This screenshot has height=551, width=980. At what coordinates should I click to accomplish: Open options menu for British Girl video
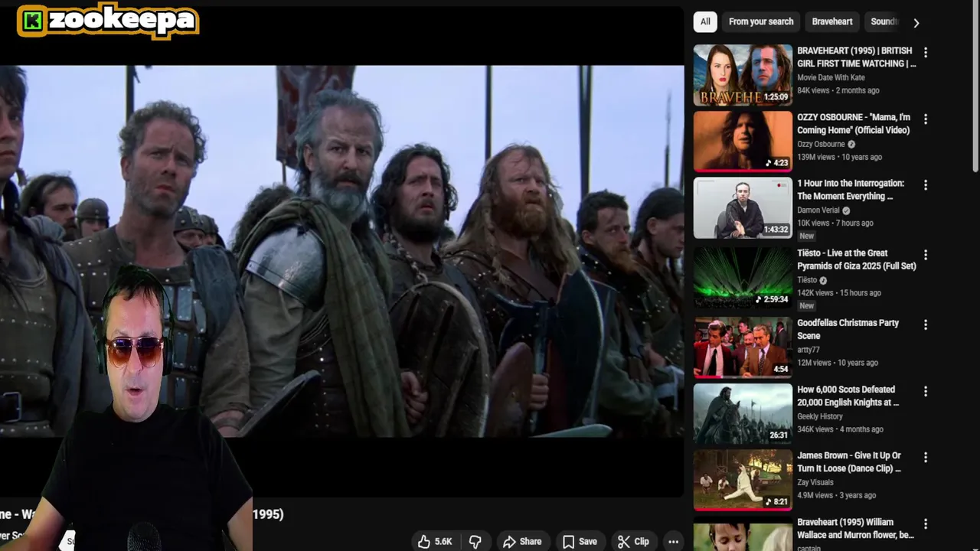(x=925, y=53)
